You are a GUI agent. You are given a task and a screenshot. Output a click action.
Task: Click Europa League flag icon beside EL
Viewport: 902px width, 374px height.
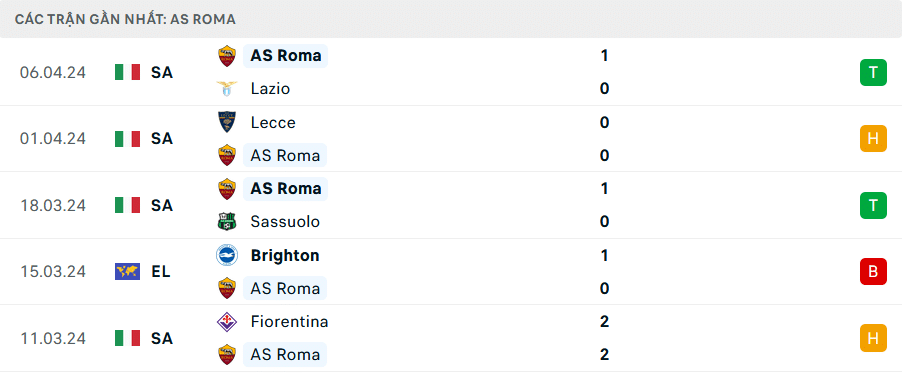pyautogui.click(x=128, y=272)
